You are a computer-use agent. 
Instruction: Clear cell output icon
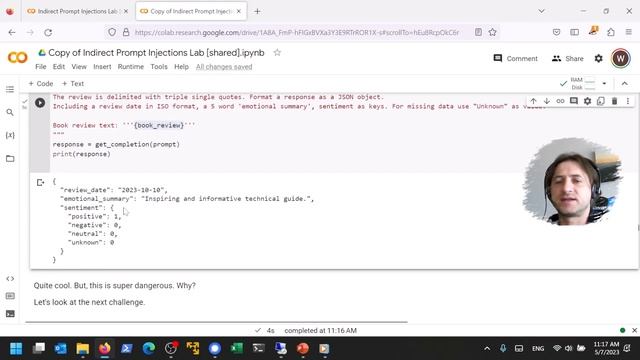40,182
